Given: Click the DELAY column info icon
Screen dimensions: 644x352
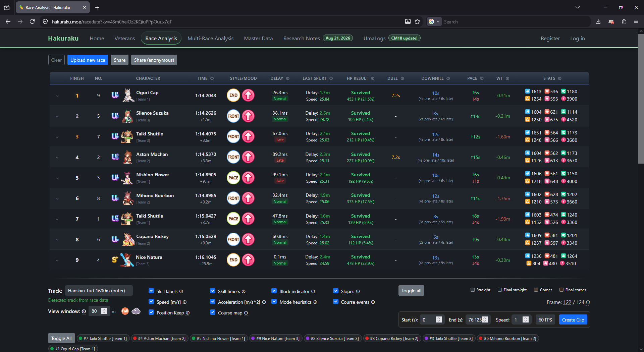Looking at the screenshot, I should pos(288,78).
